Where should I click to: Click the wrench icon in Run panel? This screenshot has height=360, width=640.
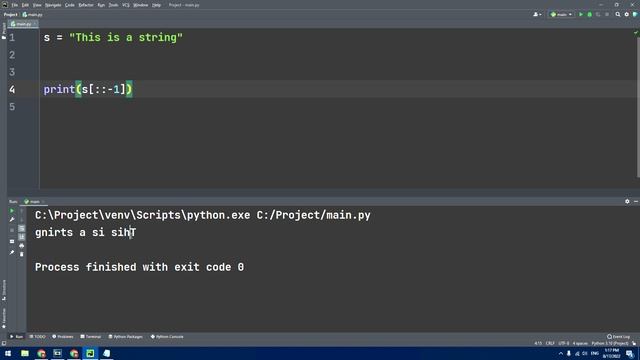pos(12,220)
